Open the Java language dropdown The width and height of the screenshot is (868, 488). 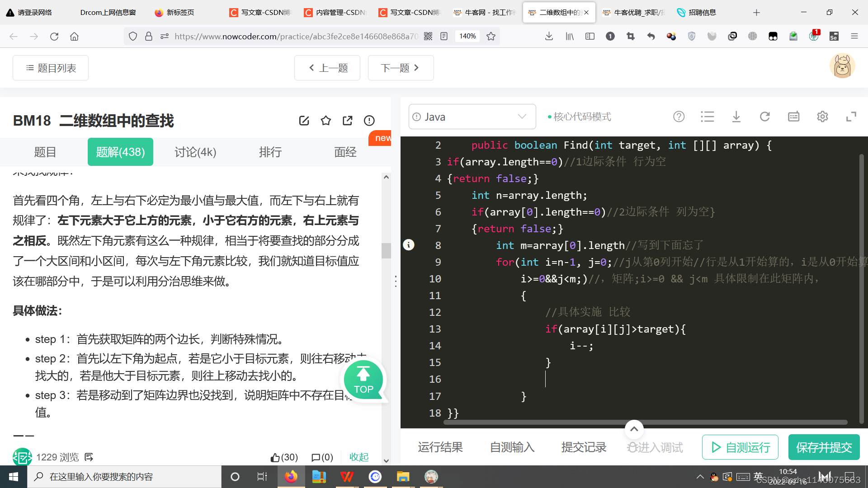point(472,117)
